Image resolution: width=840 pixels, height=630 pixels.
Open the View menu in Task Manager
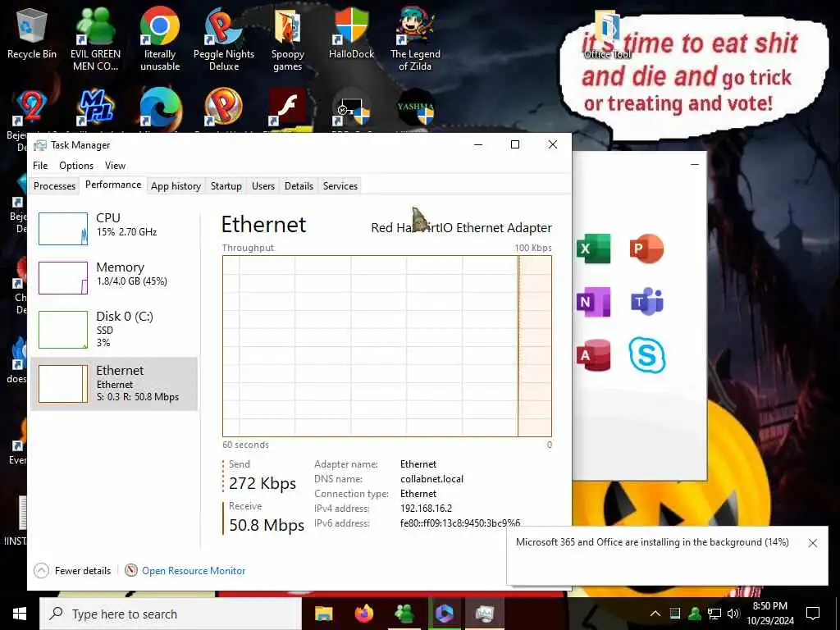coord(115,166)
